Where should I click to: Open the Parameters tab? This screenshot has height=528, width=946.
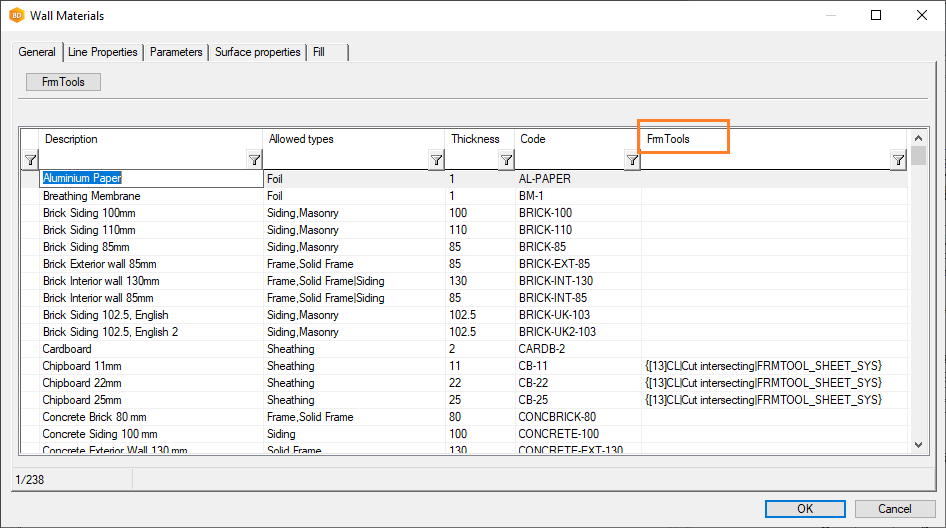point(176,52)
